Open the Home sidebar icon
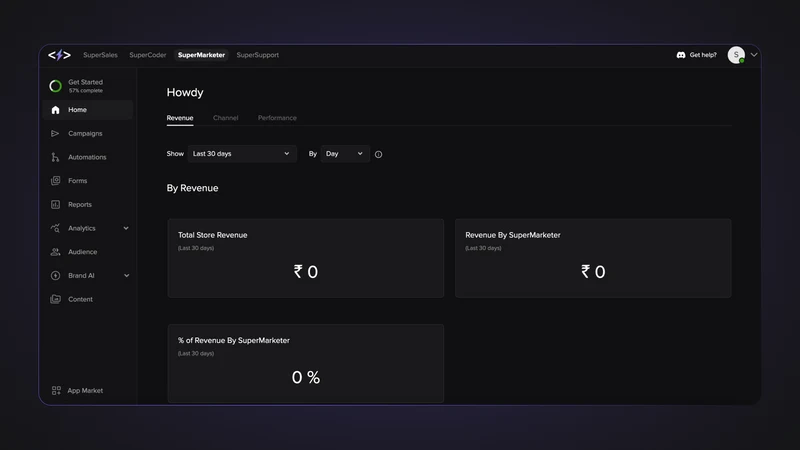Image resolution: width=800 pixels, height=450 pixels. [x=55, y=110]
